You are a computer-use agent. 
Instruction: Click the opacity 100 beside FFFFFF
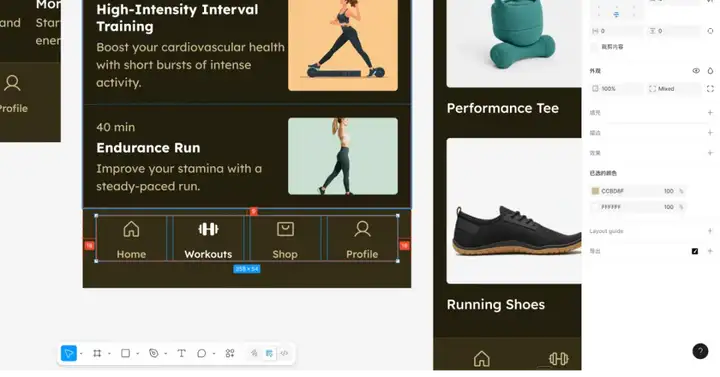click(x=669, y=207)
